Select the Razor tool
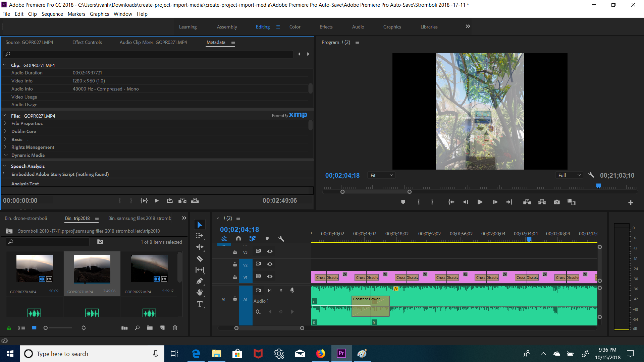 click(200, 258)
